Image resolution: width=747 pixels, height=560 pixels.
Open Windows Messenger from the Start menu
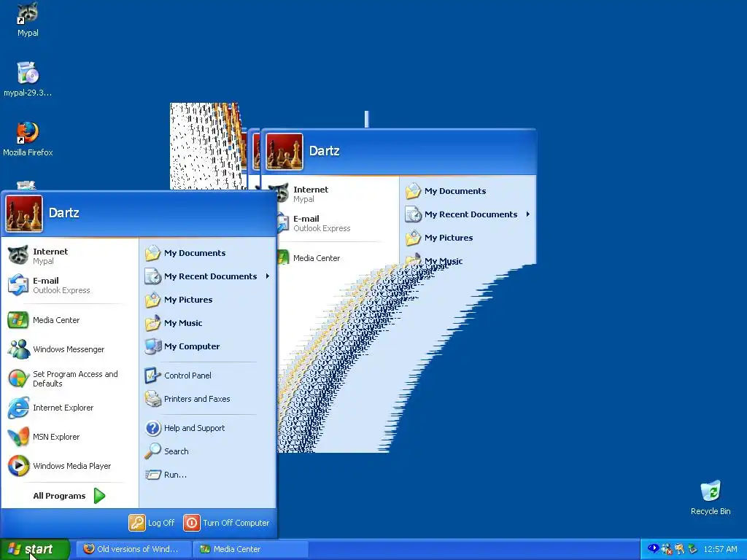click(69, 349)
